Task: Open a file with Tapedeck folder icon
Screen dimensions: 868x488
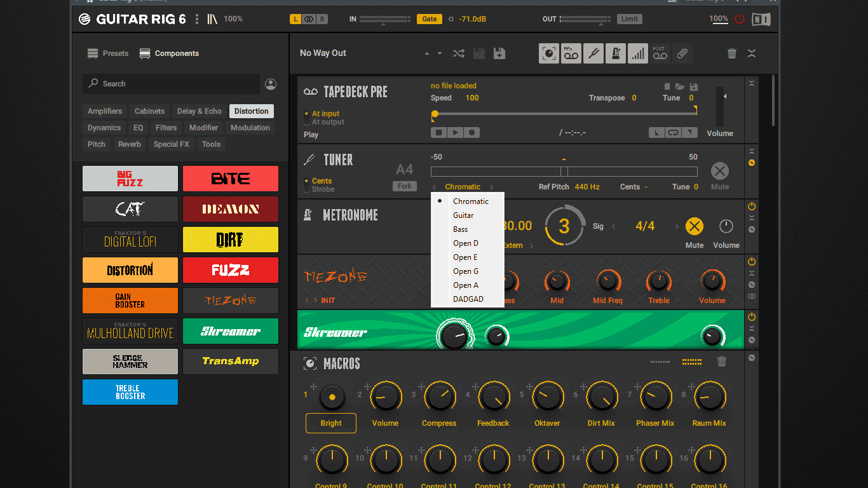Action: 680,86
